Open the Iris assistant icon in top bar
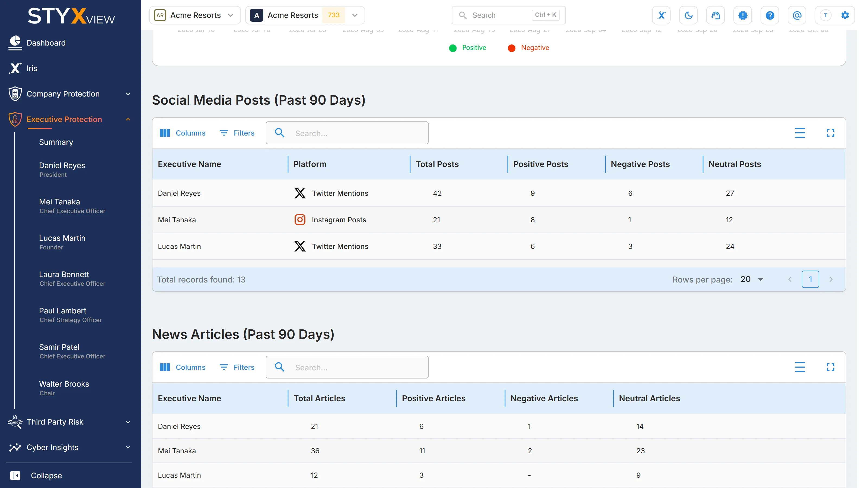The image size is (868, 488). click(x=661, y=15)
